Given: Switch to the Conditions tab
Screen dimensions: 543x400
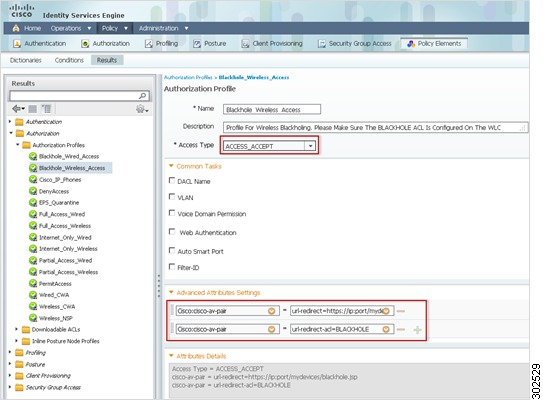Looking at the screenshot, I should (x=69, y=60).
